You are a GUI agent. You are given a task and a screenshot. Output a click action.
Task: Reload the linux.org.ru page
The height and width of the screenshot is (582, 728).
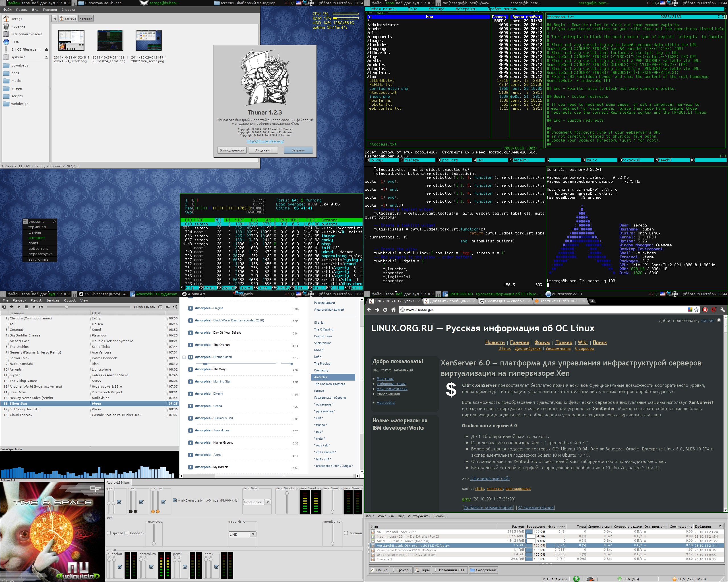[385, 309]
